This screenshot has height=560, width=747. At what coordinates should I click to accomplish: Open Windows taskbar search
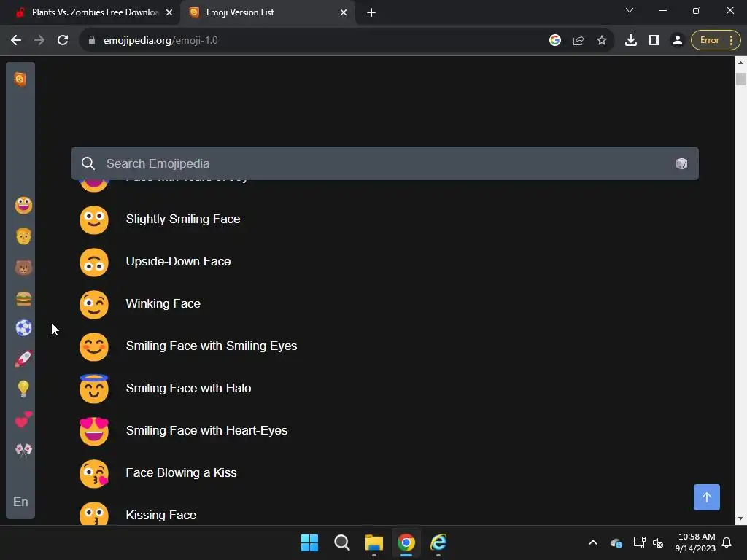coord(342,542)
